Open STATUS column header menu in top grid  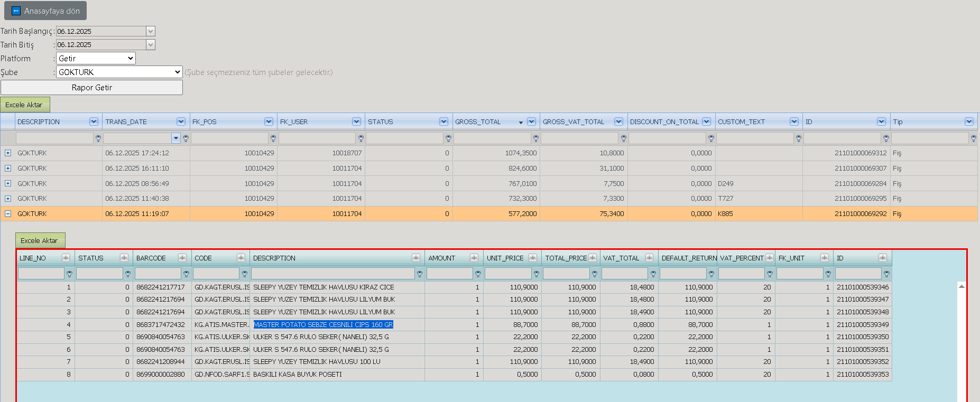(x=443, y=121)
